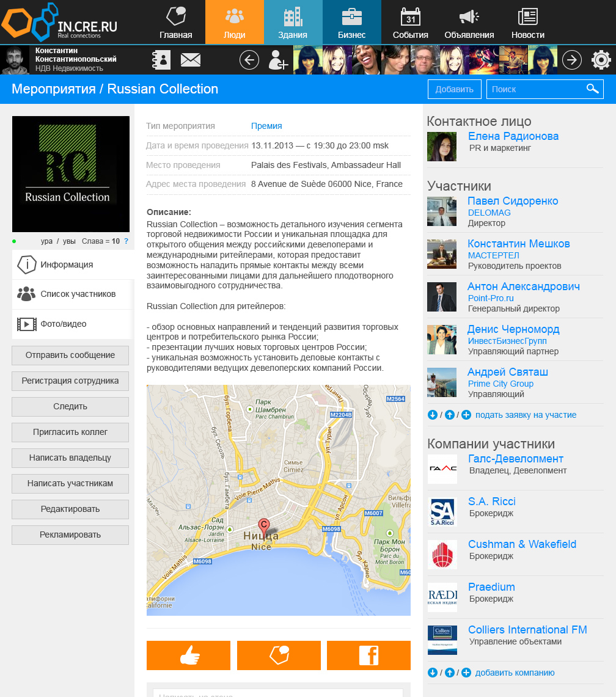Open Colliers International FM company page

(527, 629)
